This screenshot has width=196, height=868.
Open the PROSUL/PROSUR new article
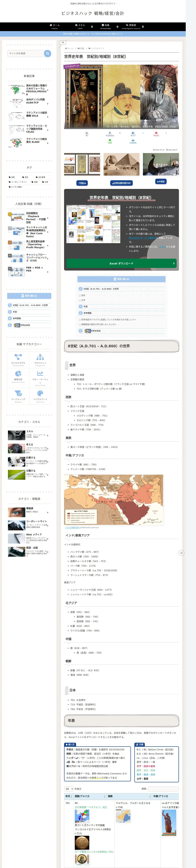click(x=29, y=90)
